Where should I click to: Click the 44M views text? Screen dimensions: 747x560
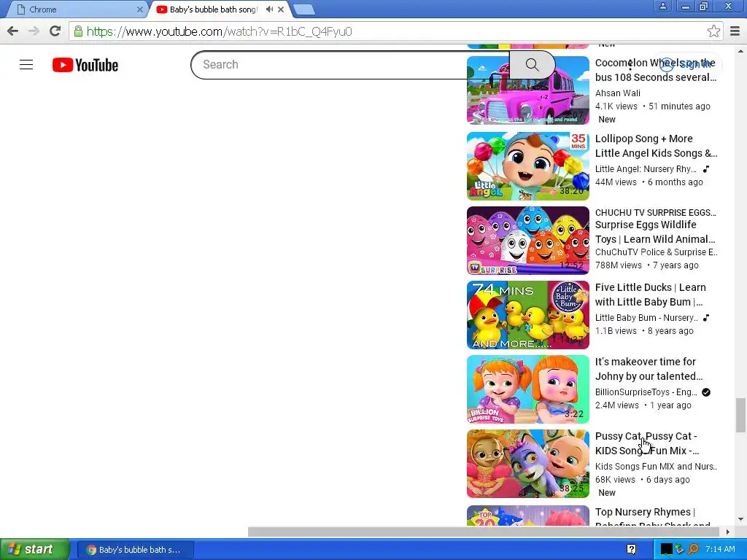click(616, 182)
